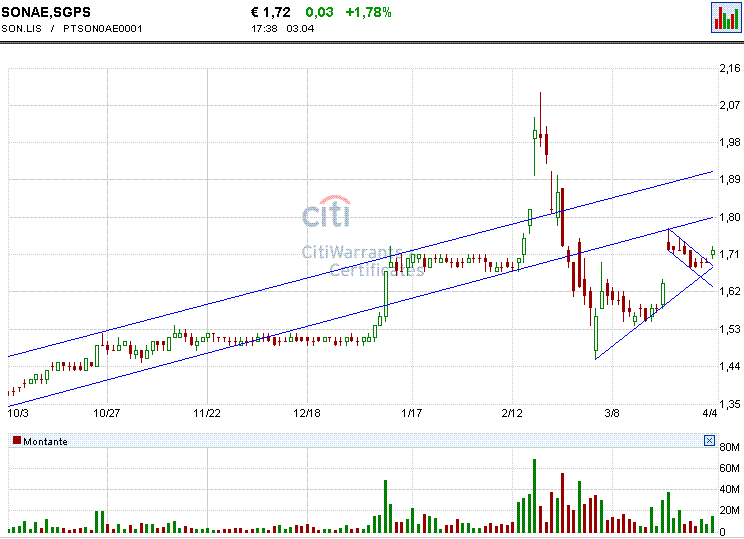
Task: Click the 1,71 price axis label
Action: click(x=730, y=254)
